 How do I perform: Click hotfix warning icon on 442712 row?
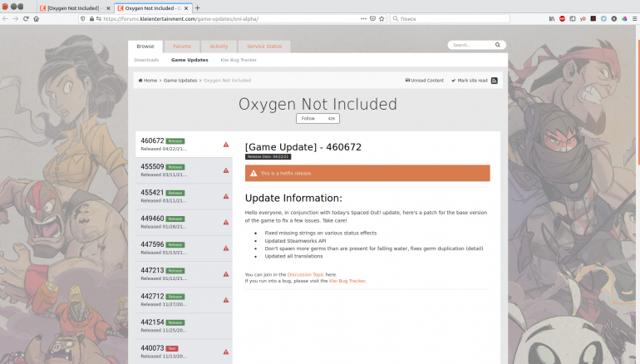pyautogui.click(x=226, y=300)
